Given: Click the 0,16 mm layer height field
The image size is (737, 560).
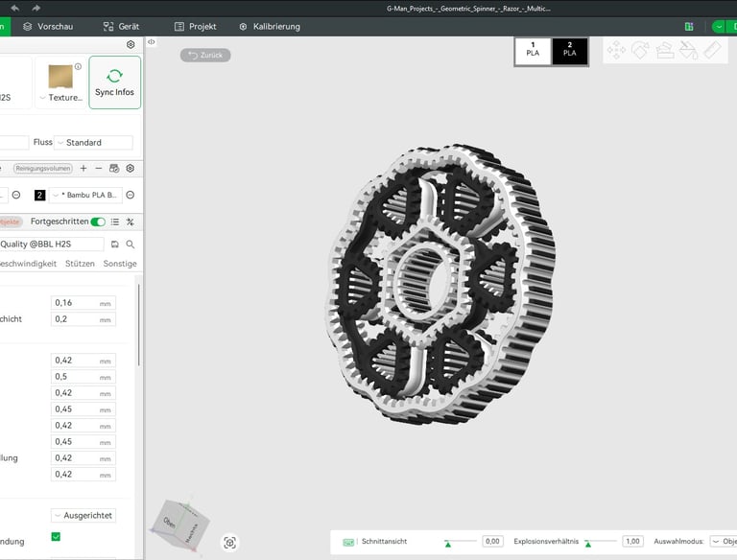Looking at the screenshot, I should point(83,303).
